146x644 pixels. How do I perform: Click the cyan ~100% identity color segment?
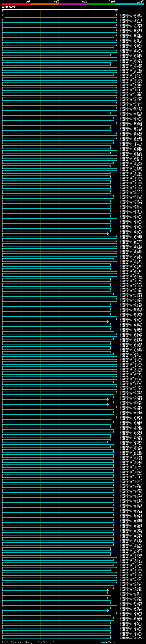coord(130,4)
